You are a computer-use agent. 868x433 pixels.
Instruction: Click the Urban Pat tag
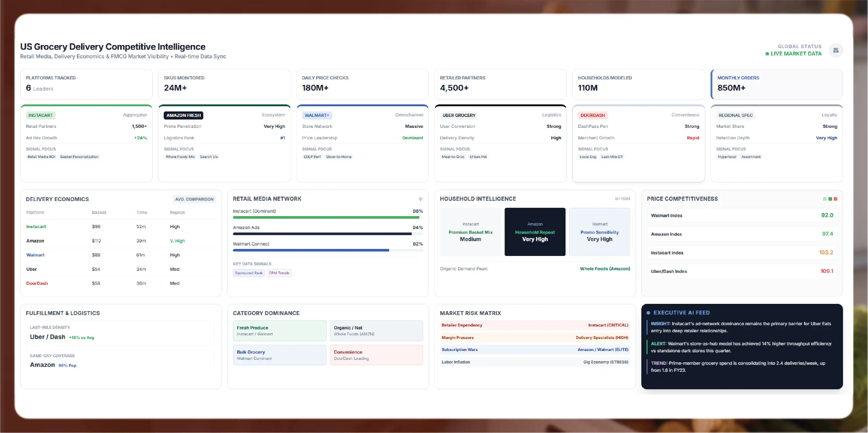tap(478, 157)
